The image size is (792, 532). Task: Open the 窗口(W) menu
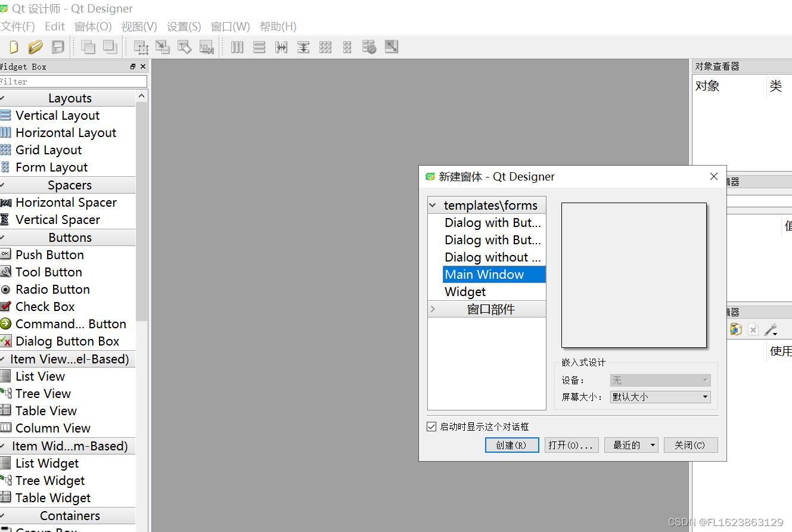coord(231,27)
